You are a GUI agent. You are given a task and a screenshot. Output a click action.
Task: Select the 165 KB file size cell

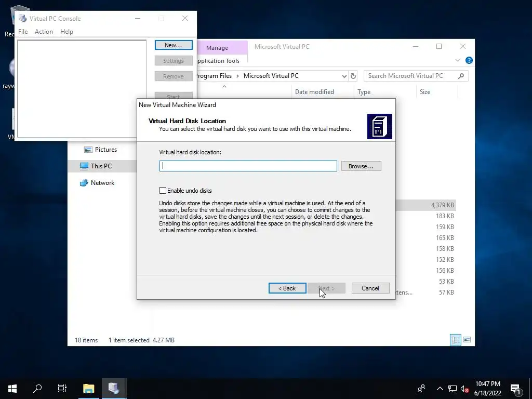tap(445, 238)
